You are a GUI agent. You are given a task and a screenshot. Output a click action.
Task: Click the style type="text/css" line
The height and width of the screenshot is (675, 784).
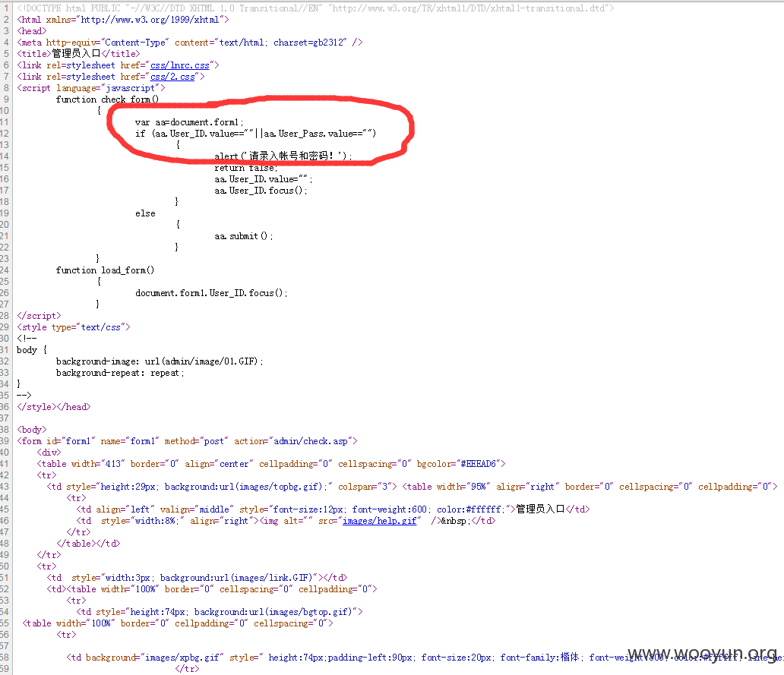pyautogui.click(x=74, y=328)
